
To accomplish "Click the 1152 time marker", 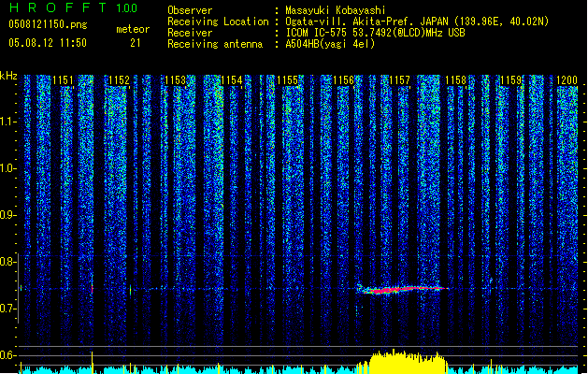I will (x=119, y=80).
